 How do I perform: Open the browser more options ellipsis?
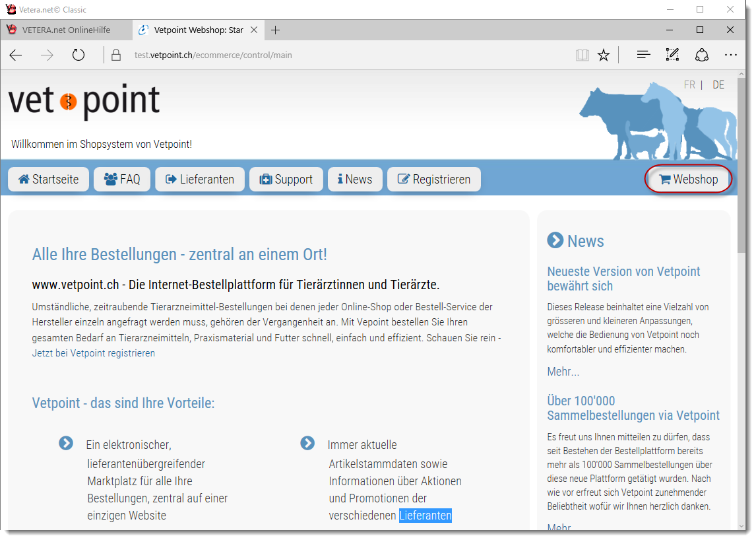tap(730, 55)
